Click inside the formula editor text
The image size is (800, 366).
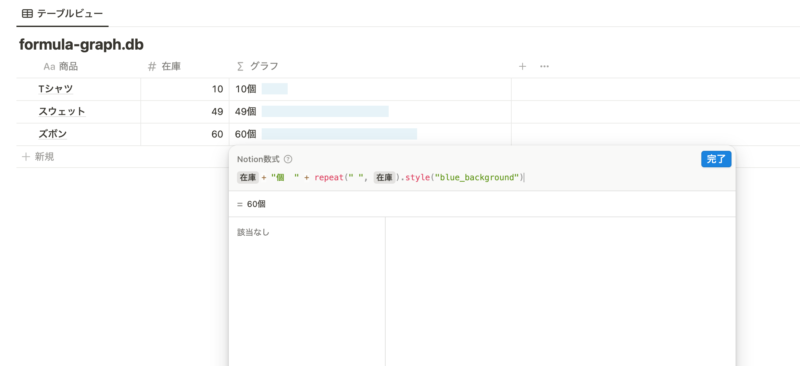(x=380, y=178)
